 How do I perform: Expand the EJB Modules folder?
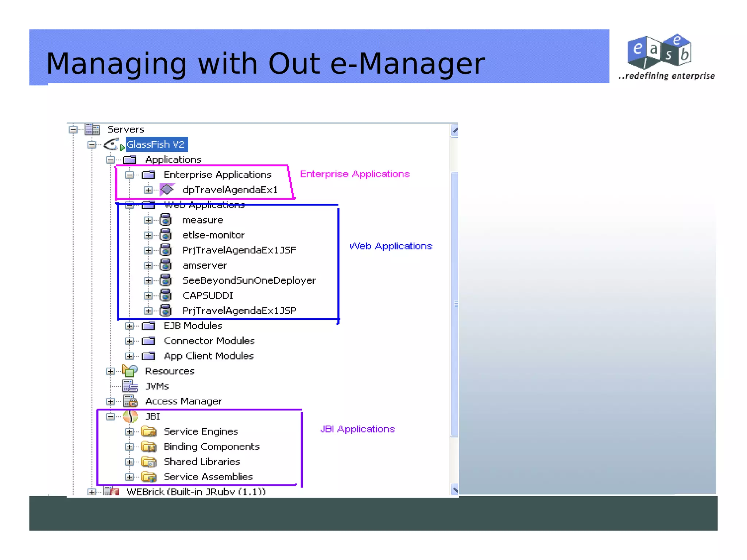tap(129, 326)
